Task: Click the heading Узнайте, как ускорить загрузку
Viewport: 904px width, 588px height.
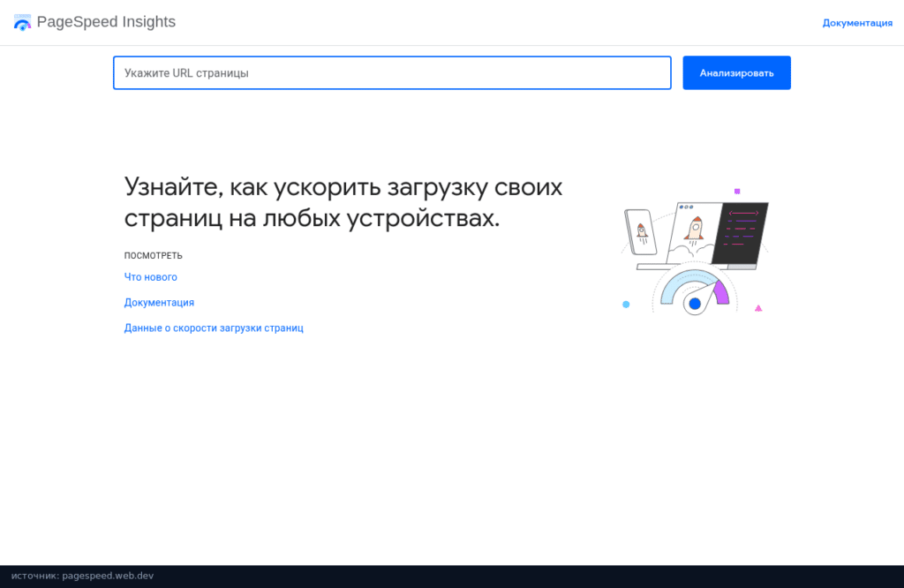Action: (343, 202)
